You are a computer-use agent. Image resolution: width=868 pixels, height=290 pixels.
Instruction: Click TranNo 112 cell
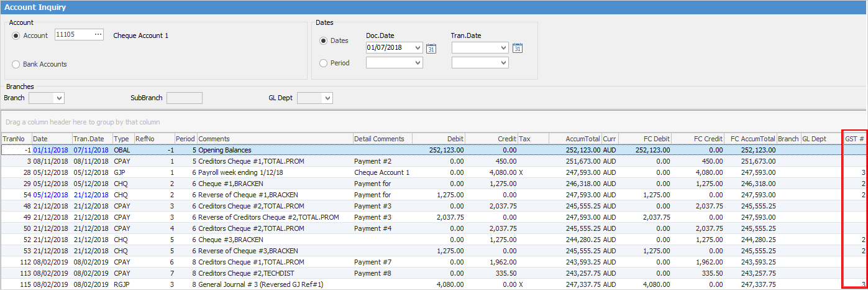click(16, 262)
